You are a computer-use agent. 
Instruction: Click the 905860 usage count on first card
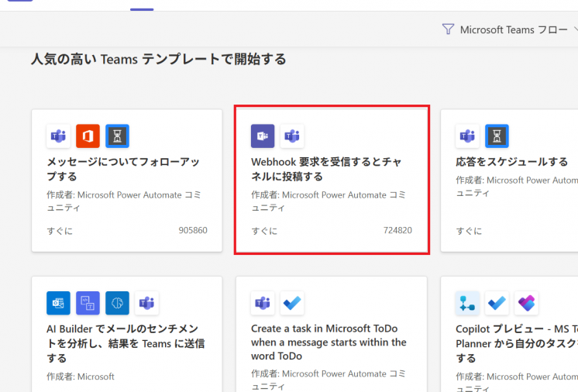pos(192,231)
